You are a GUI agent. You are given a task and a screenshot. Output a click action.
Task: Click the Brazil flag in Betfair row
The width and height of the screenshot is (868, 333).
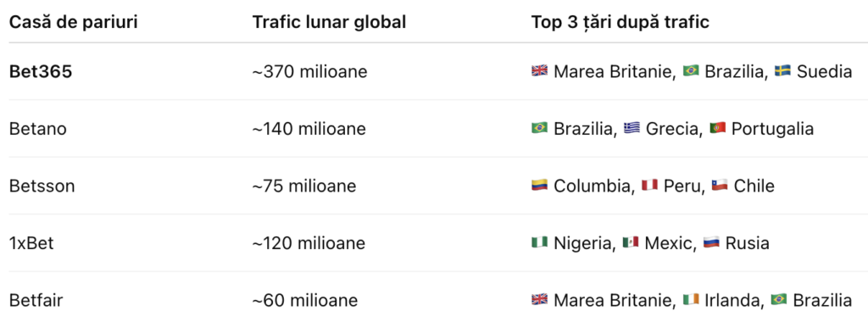(x=779, y=300)
